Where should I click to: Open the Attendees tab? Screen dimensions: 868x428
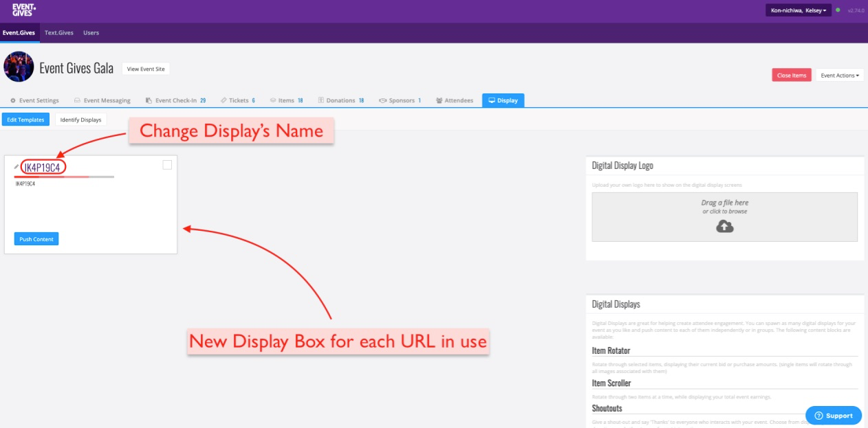tap(454, 100)
